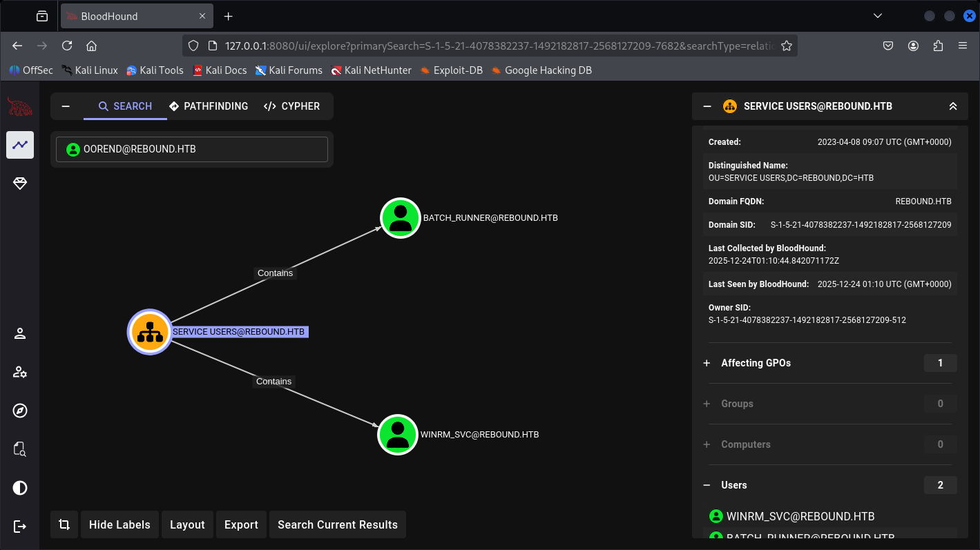Collapse the search panel with minus
The image size is (980, 550).
[66, 106]
